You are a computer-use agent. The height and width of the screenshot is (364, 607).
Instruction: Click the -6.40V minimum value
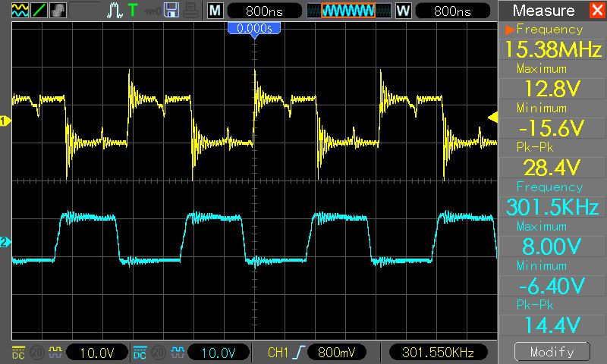click(x=553, y=286)
